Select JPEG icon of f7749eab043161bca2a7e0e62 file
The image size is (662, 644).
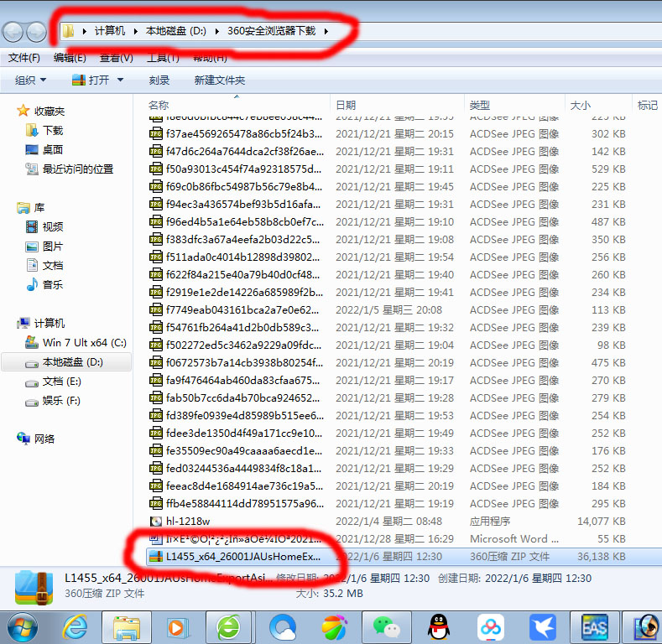point(156,310)
